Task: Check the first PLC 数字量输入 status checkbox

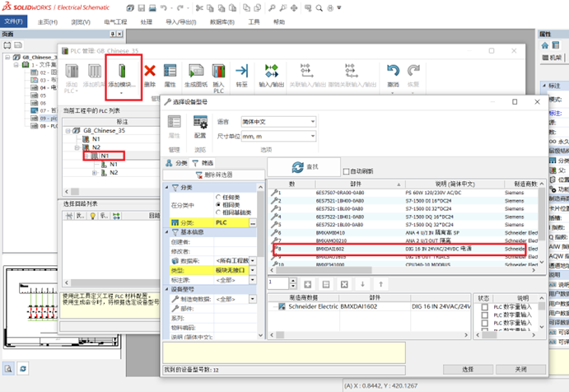Action: pos(484,307)
